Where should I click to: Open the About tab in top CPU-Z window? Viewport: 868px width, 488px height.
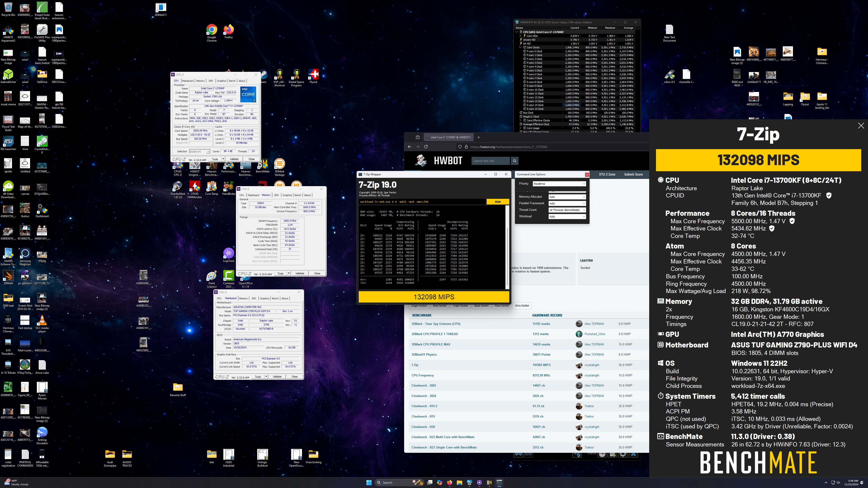[242, 81]
